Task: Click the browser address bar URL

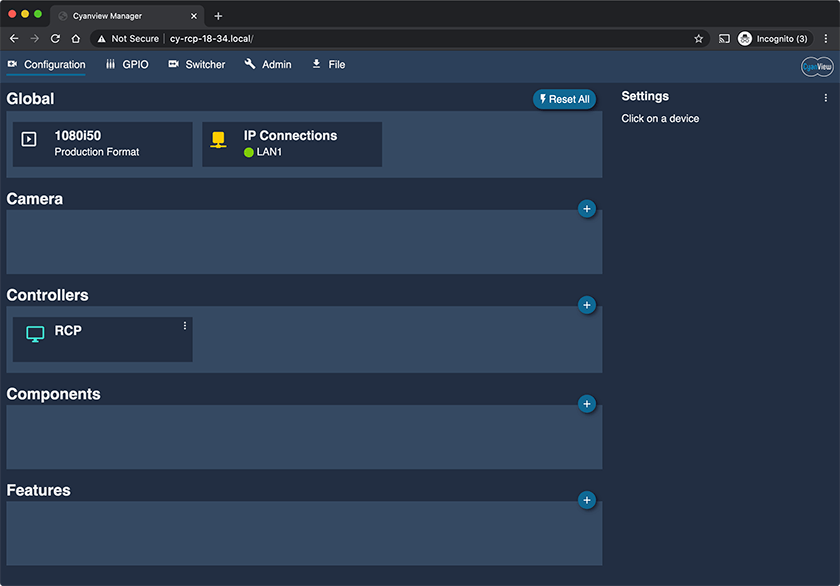Action: coord(211,39)
